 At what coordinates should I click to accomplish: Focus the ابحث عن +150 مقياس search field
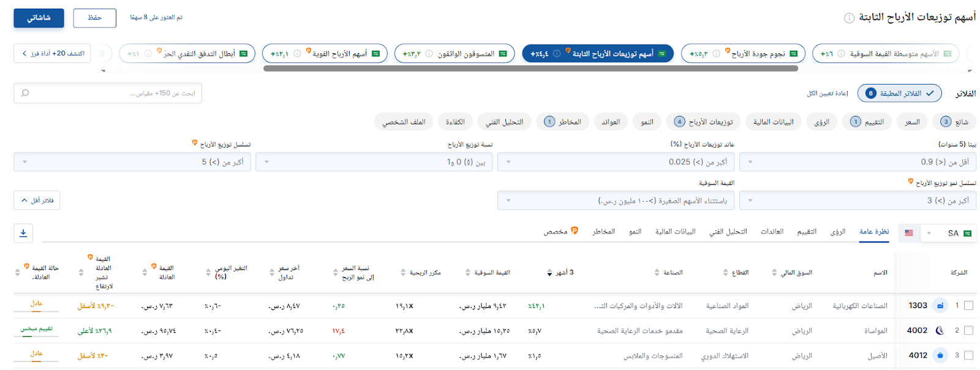[108, 93]
